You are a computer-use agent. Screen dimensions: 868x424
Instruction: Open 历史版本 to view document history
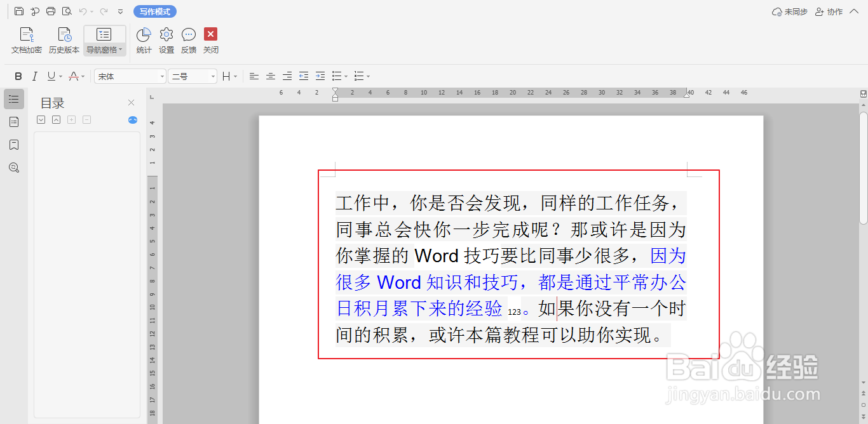click(64, 39)
